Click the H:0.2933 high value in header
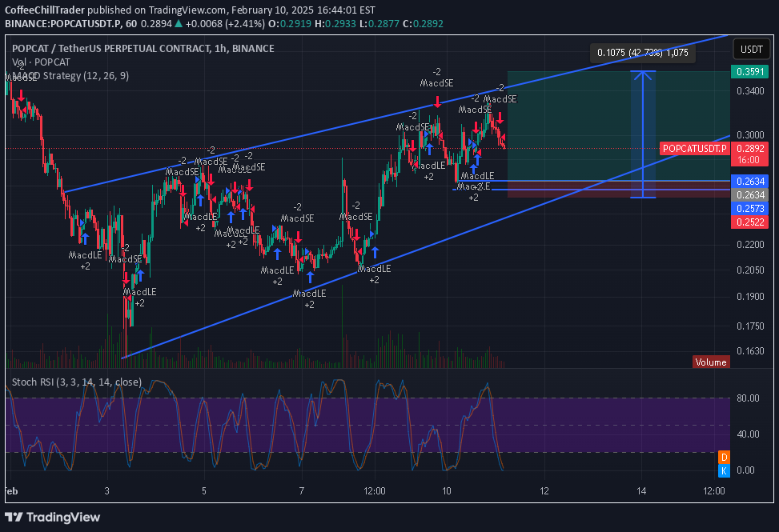 (x=335, y=23)
